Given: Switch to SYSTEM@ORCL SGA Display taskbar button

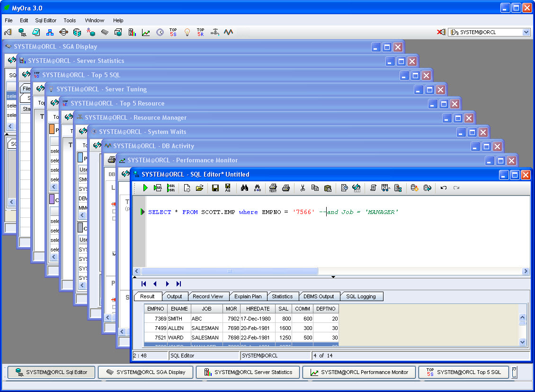Looking at the screenshot, I should (145, 372).
